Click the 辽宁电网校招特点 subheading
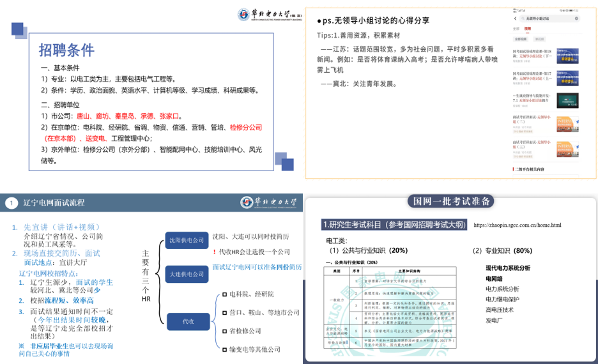 pyautogui.click(x=49, y=273)
